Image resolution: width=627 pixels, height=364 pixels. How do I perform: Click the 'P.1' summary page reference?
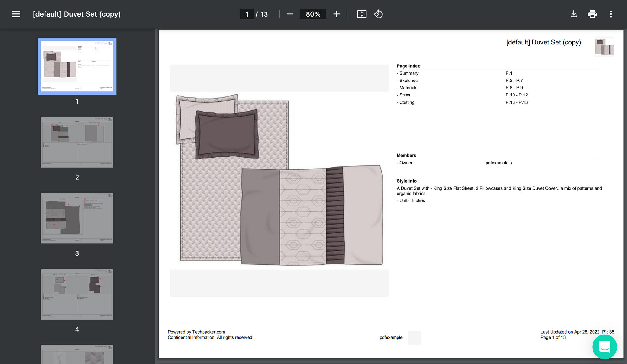(x=509, y=73)
